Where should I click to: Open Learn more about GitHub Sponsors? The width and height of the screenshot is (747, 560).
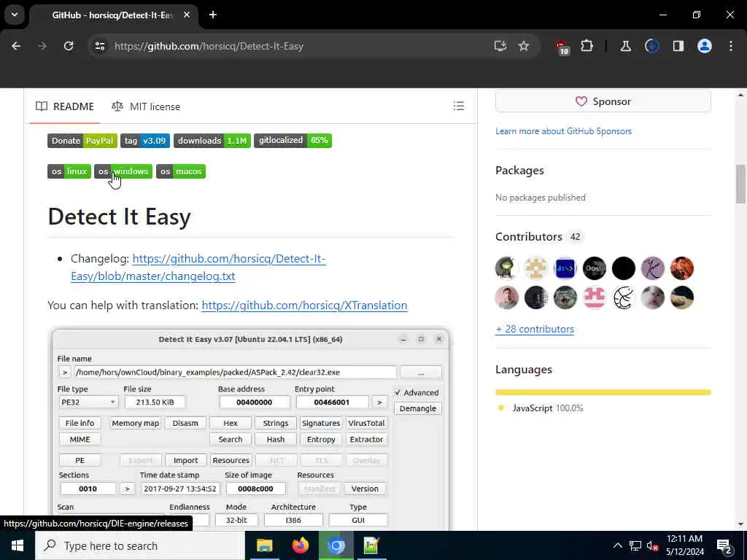564,131
